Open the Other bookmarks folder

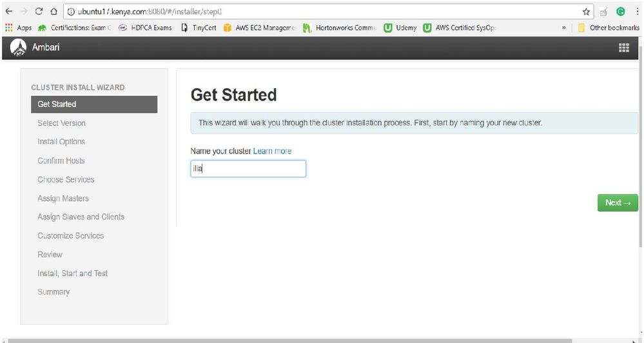pos(609,28)
